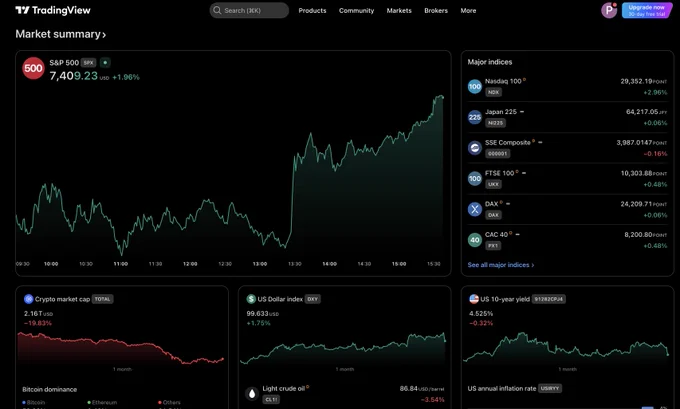Open the More menu

click(x=468, y=10)
